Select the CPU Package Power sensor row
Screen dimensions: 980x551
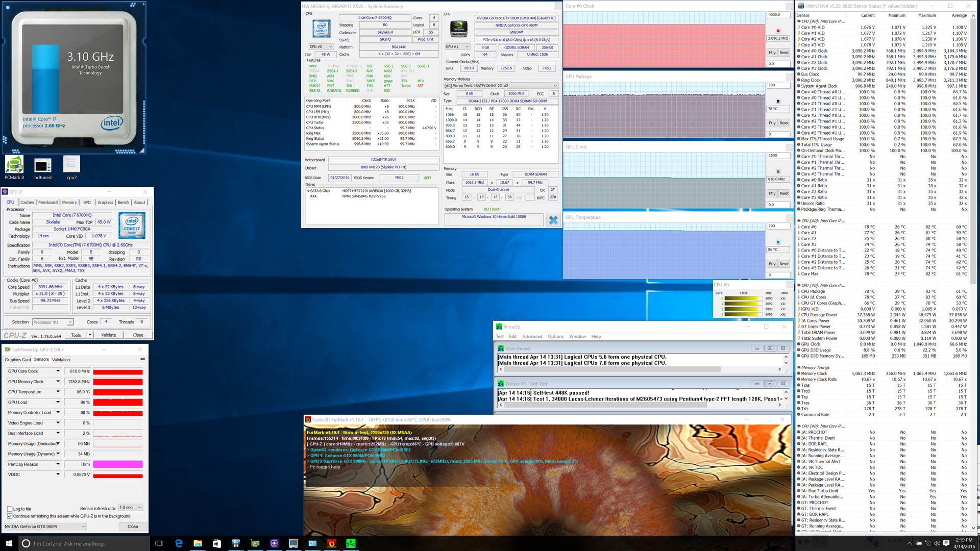point(883,315)
